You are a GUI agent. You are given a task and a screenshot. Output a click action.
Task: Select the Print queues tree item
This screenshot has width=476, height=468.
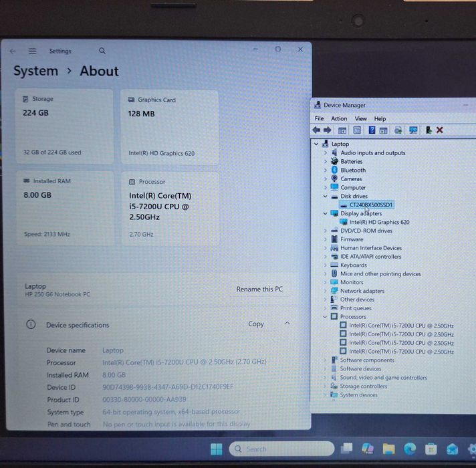(x=356, y=308)
